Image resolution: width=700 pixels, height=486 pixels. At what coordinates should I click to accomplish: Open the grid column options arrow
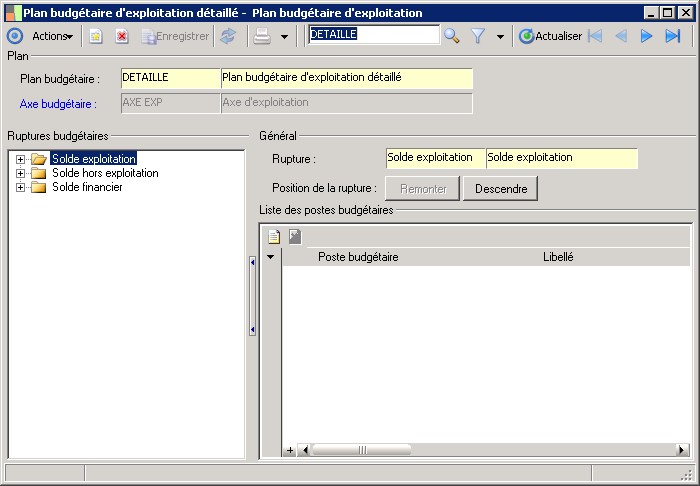(271, 257)
